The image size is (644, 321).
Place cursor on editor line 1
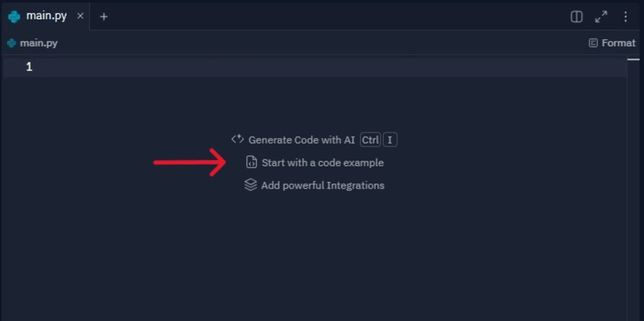tap(315, 67)
